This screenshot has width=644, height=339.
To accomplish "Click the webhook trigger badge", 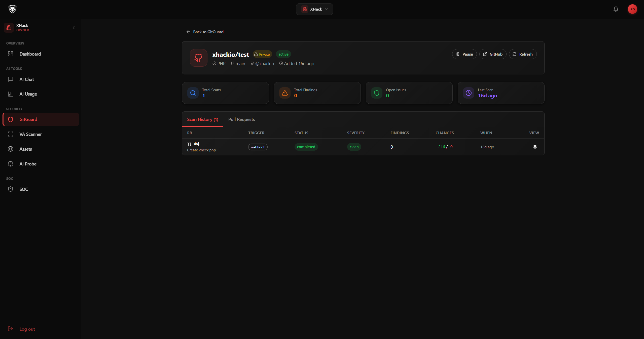I will tap(258, 147).
